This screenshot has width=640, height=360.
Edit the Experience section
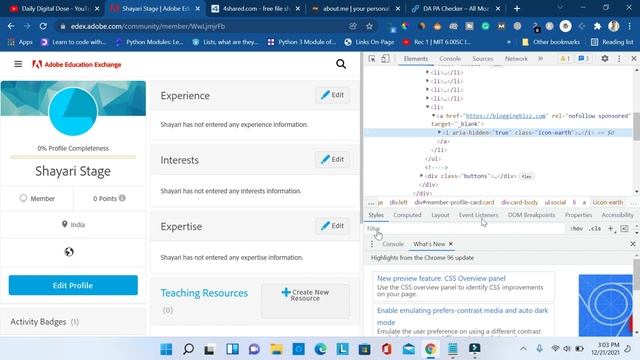coord(332,95)
